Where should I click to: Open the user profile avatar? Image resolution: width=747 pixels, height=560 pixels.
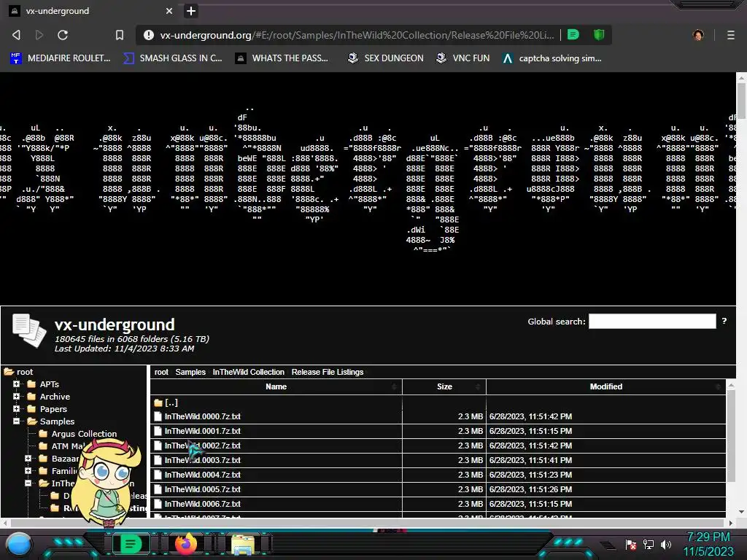coord(698,35)
